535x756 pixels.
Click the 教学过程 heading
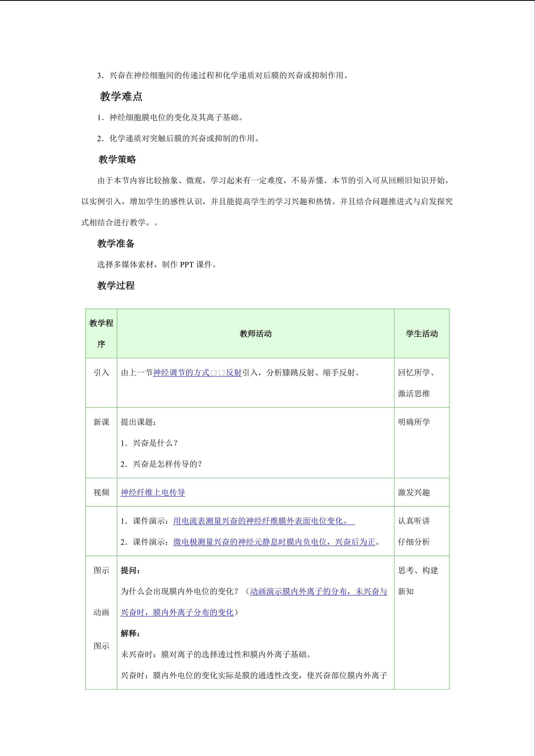pos(116,285)
